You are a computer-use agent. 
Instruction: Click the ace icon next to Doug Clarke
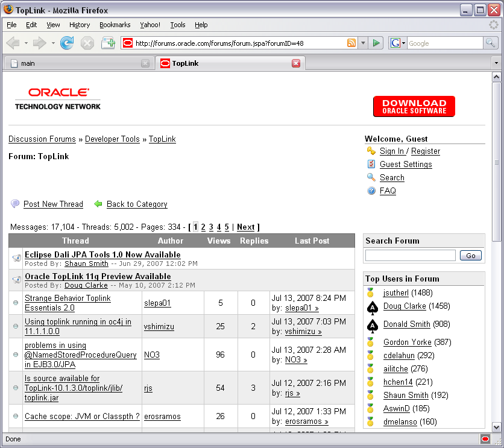373,308
